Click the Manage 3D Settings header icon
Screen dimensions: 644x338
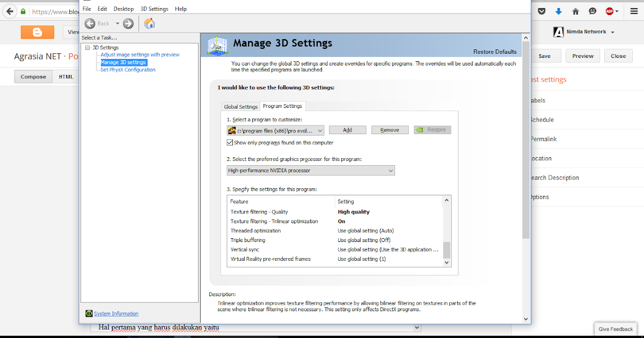(217, 45)
